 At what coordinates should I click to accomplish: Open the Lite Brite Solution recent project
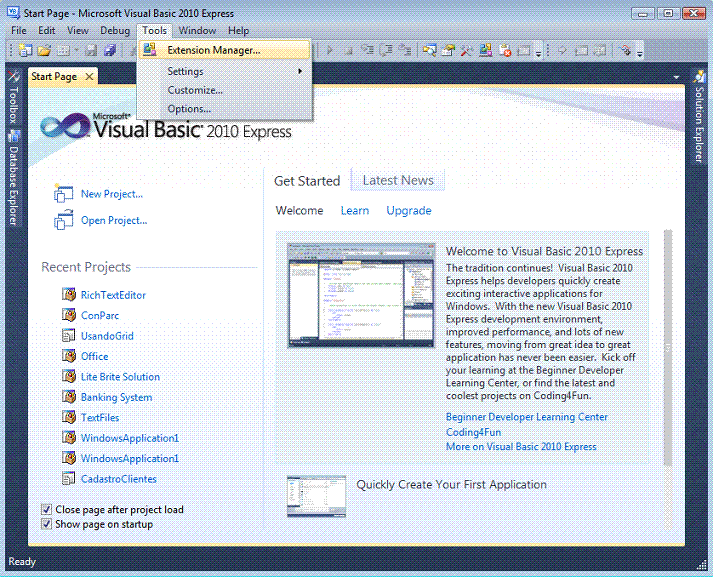120,376
